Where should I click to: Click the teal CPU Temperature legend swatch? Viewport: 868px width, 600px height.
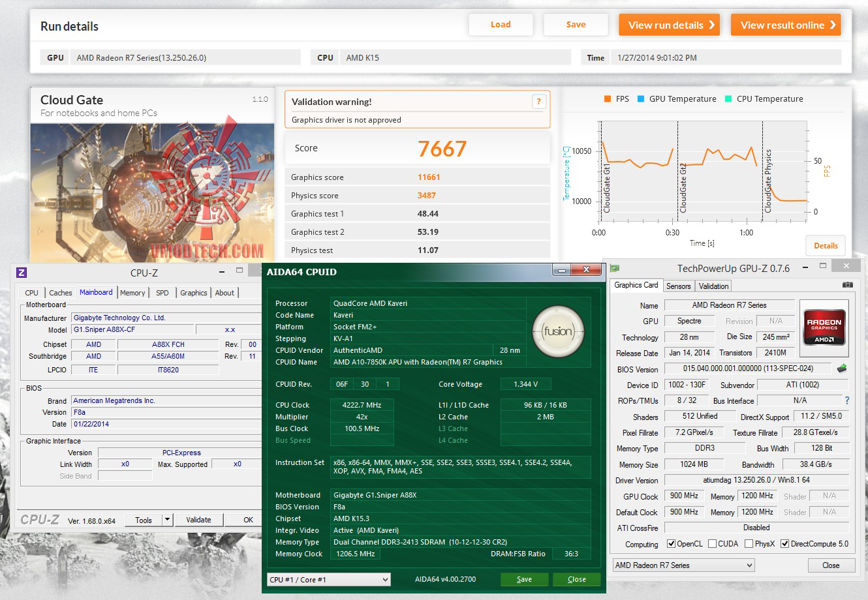pos(728,99)
